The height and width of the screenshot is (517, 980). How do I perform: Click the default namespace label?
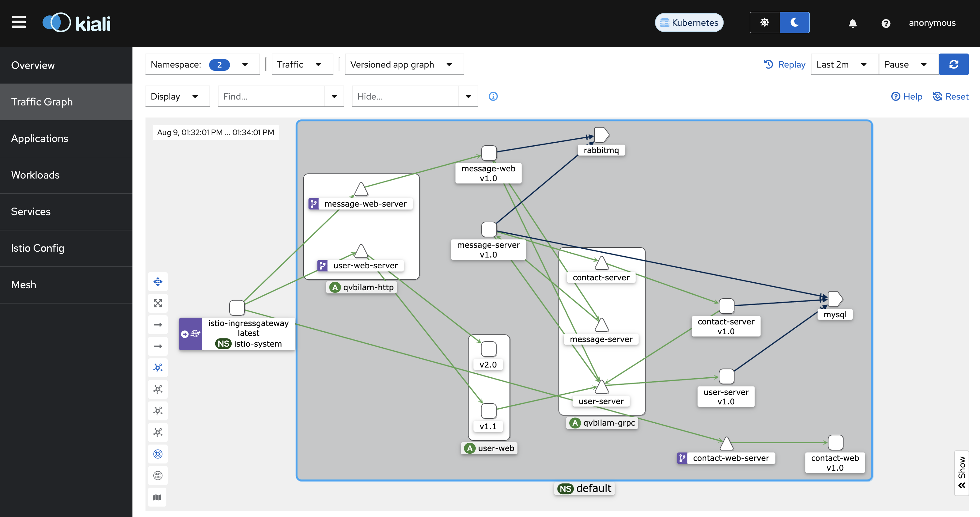click(x=584, y=489)
